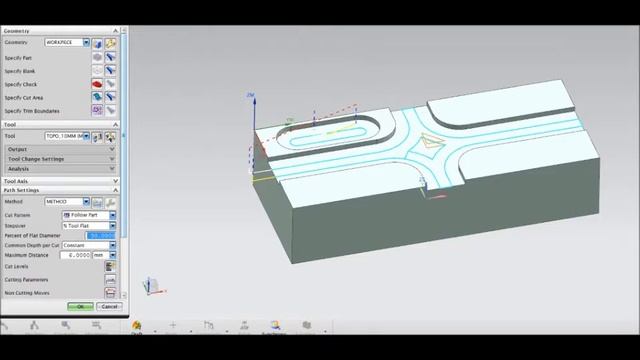Open the Tool selection dropdown
This screenshot has height=360, width=640.
86,136
